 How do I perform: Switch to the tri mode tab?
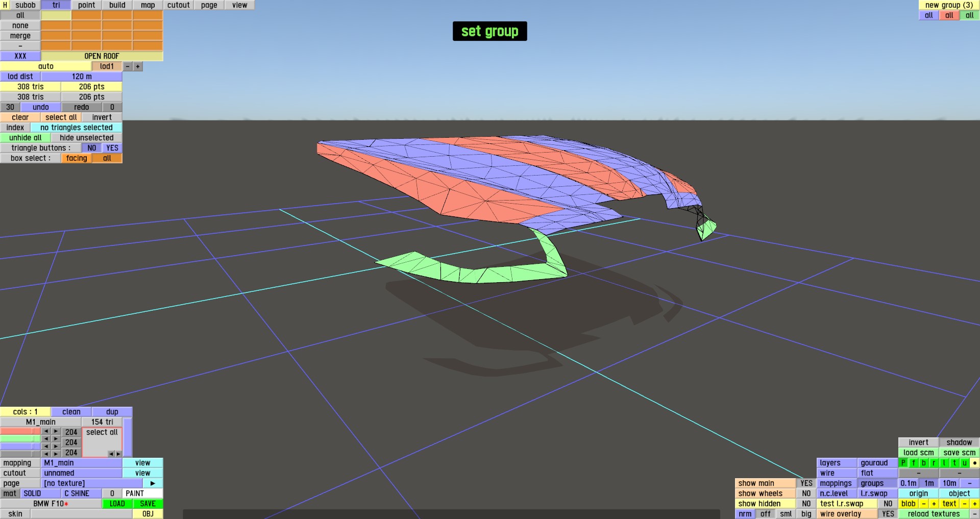tap(56, 5)
